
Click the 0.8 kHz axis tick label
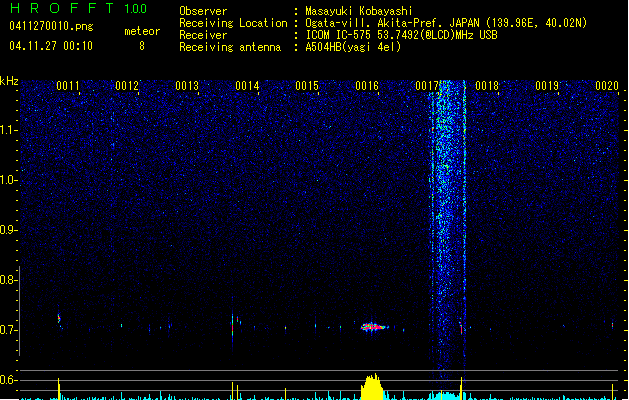8,280
